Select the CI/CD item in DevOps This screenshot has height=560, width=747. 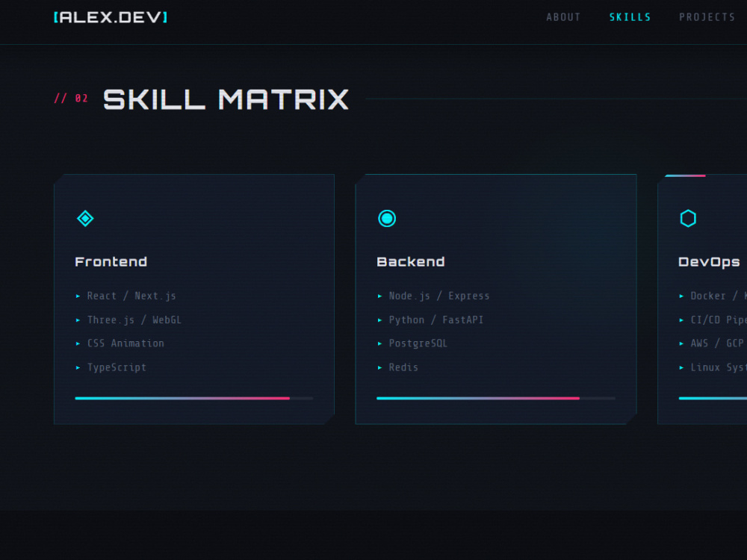coord(719,320)
